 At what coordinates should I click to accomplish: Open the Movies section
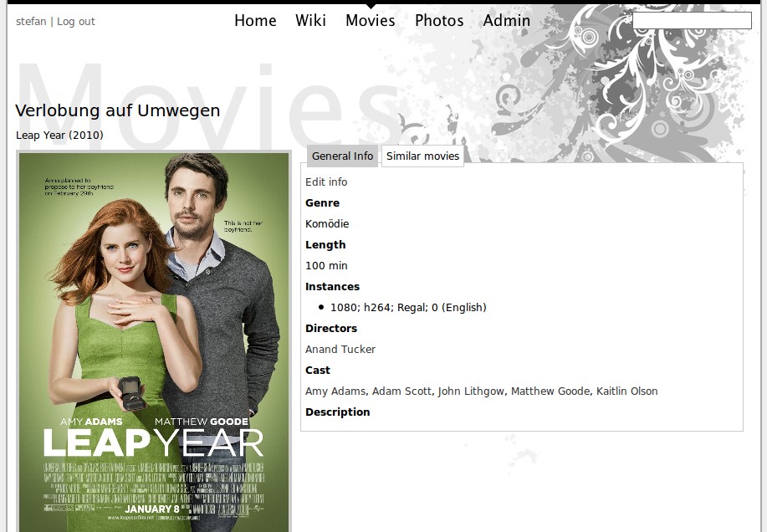pos(370,21)
